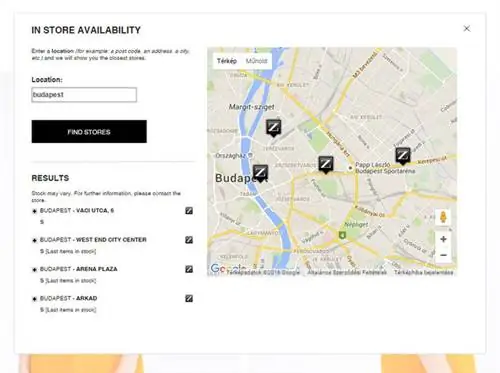Expand the bullet next to Arkad
The image size is (500, 373).
pyautogui.click(x=34, y=299)
